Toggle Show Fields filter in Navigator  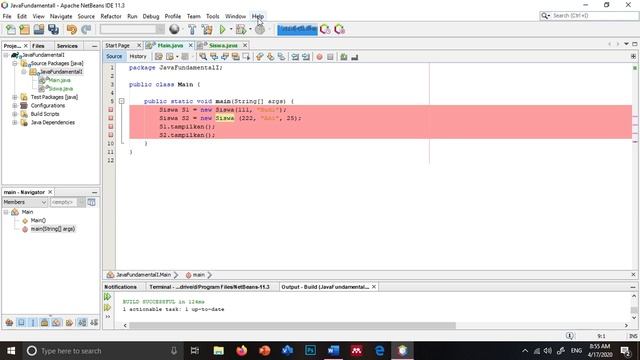point(21,322)
